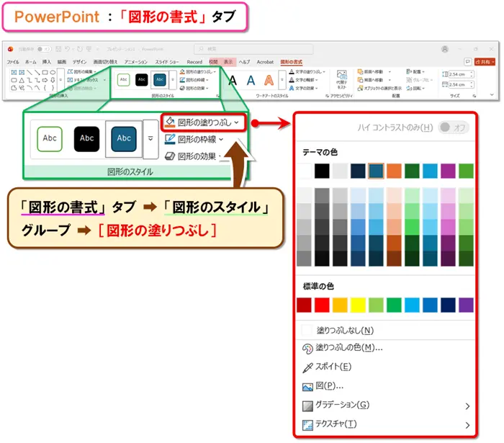Pick the orange outlined A WordArt style
This screenshot has height=443, width=504.
pos(269,81)
